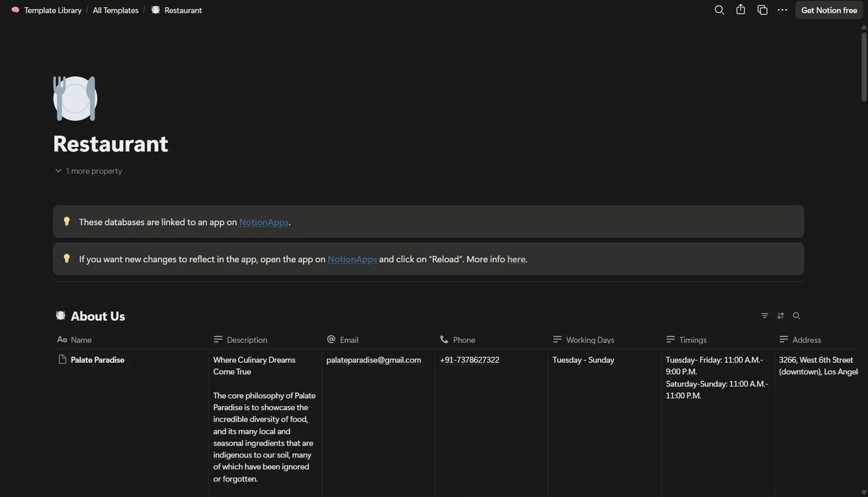Open the Palate Paradise row page
Screen dimensions: 868x497
[x=97, y=360]
